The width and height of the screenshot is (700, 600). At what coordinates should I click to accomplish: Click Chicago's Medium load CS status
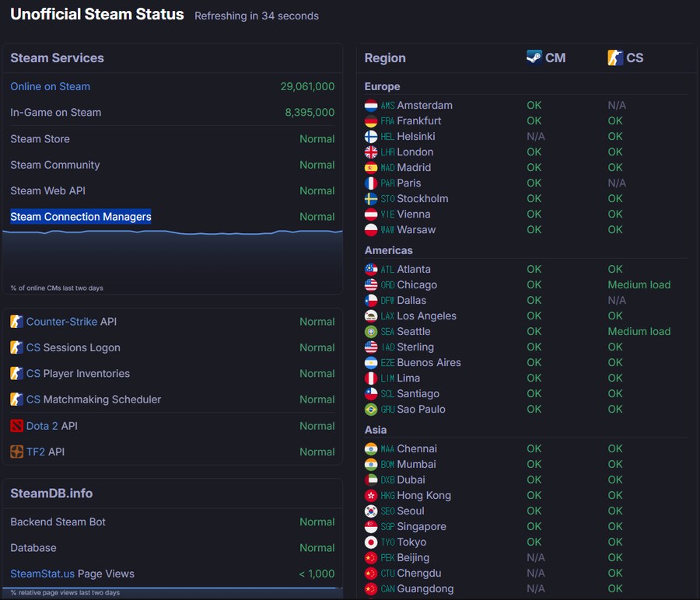click(639, 284)
